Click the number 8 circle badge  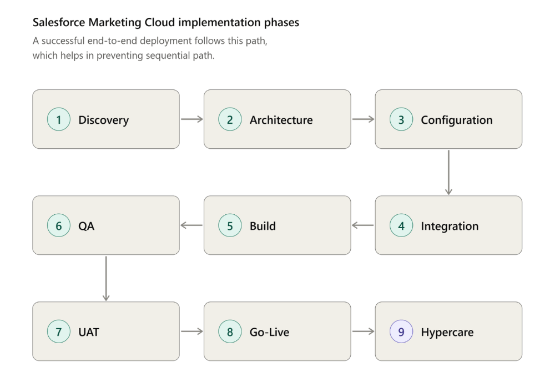pos(230,331)
